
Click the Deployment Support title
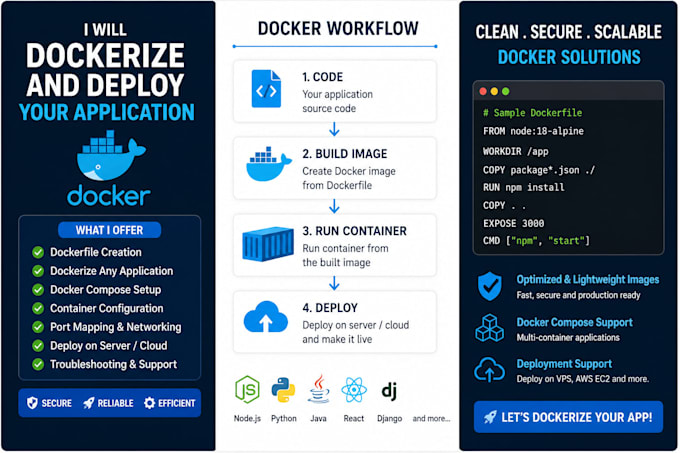tap(564, 364)
